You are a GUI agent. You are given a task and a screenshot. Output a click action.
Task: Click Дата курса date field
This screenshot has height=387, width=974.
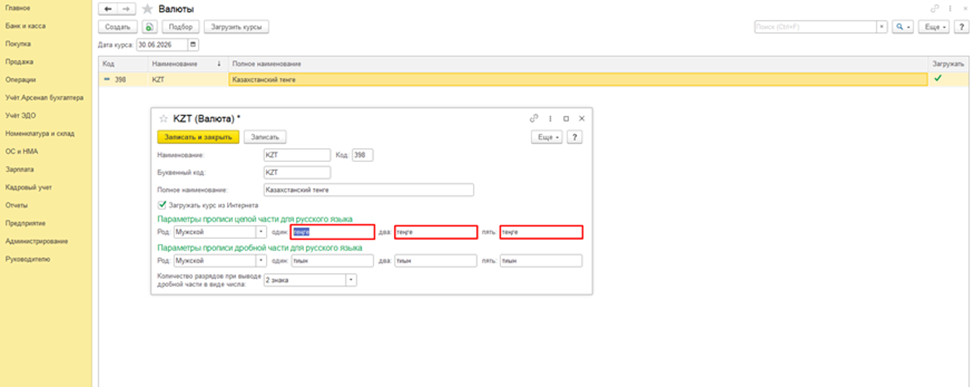click(x=162, y=45)
